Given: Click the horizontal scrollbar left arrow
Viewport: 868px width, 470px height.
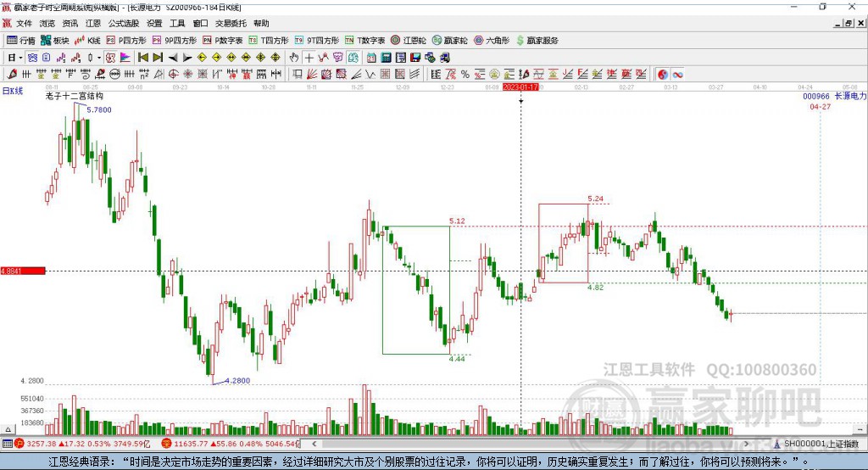Looking at the screenshot, I should pyautogui.click(x=314, y=444).
